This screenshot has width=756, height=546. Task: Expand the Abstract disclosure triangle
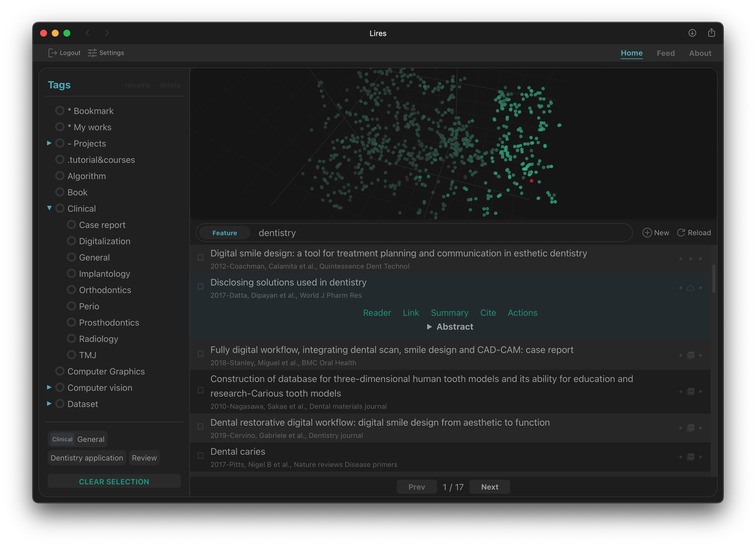(429, 327)
